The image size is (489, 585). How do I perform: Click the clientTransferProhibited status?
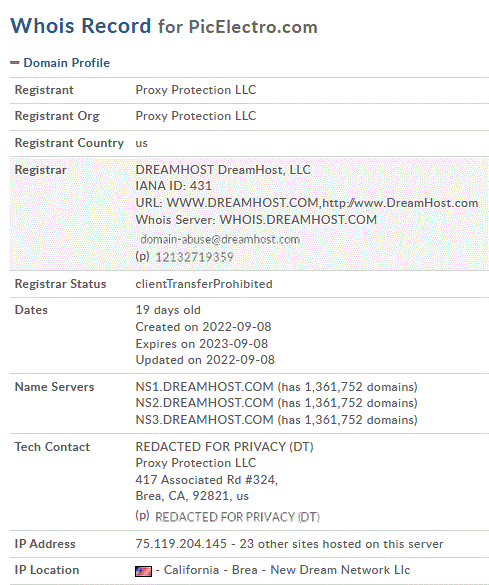point(204,284)
